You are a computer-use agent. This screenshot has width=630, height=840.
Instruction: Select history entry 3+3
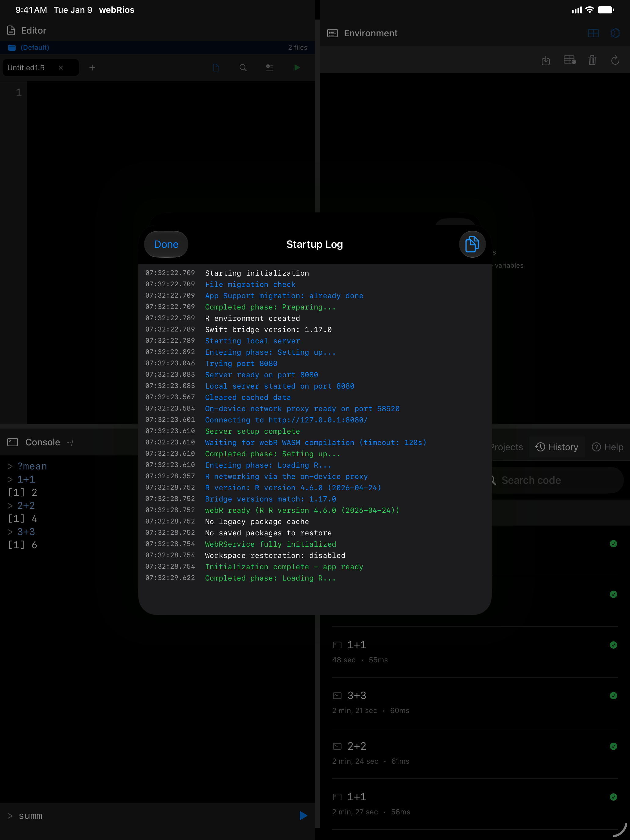click(x=475, y=703)
